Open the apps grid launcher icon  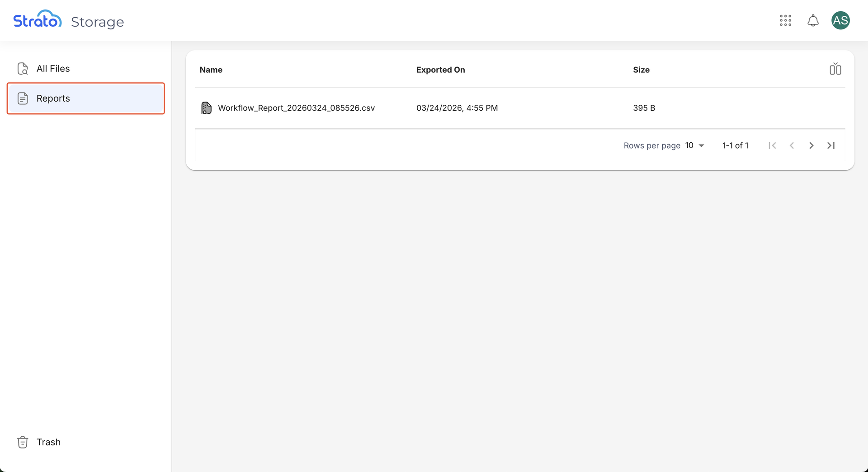point(785,20)
